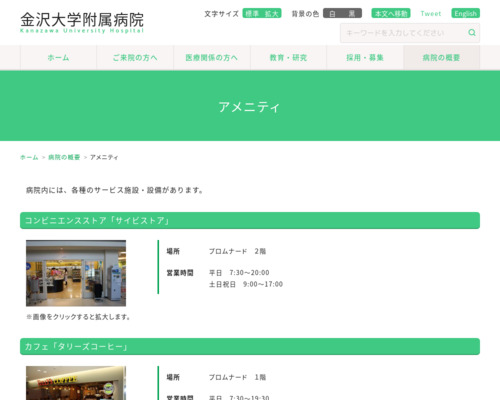
Task: Click the 本文へ移動 button
Action: 391,13
